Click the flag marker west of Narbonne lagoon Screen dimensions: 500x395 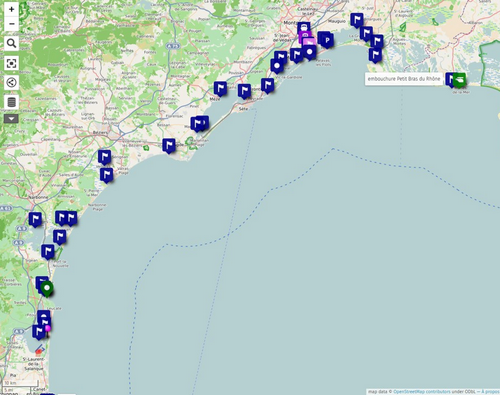[35, 220]
